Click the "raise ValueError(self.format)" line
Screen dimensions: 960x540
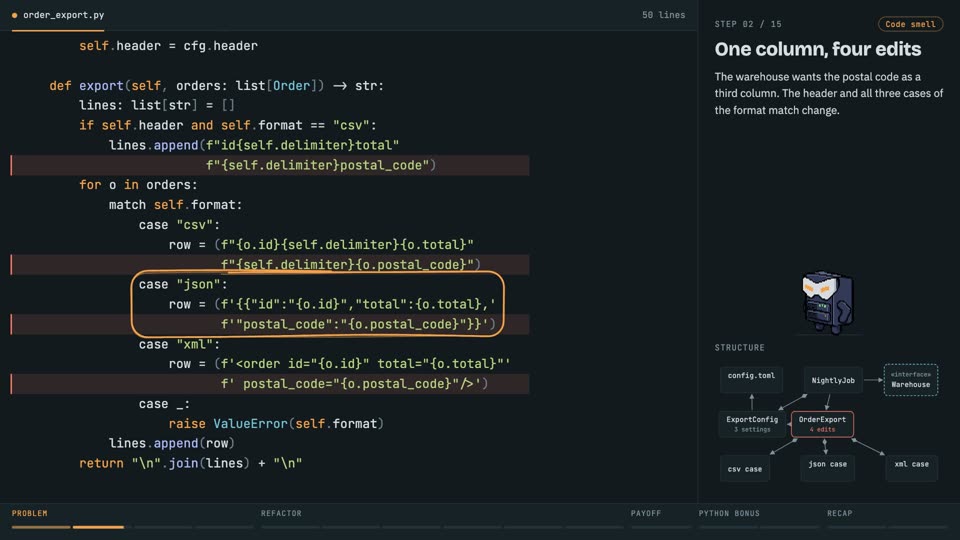276,424
